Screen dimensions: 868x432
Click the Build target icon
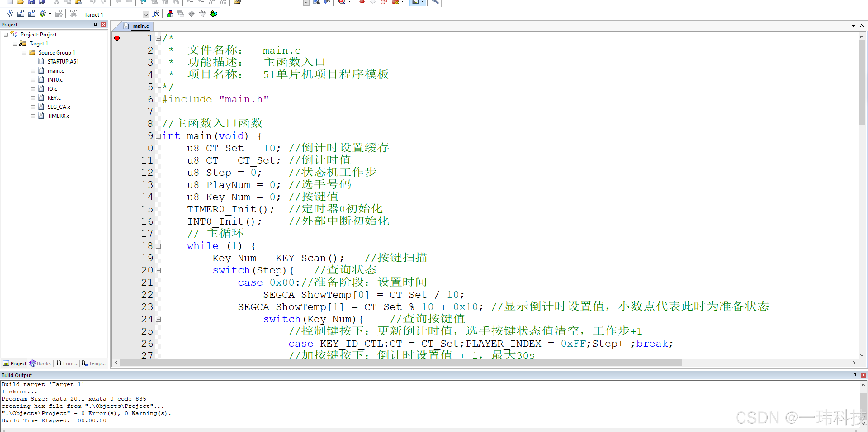[21, 14]
